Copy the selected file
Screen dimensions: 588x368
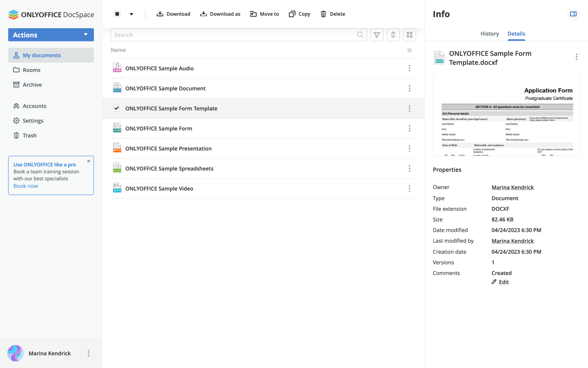tap(299, 14)
